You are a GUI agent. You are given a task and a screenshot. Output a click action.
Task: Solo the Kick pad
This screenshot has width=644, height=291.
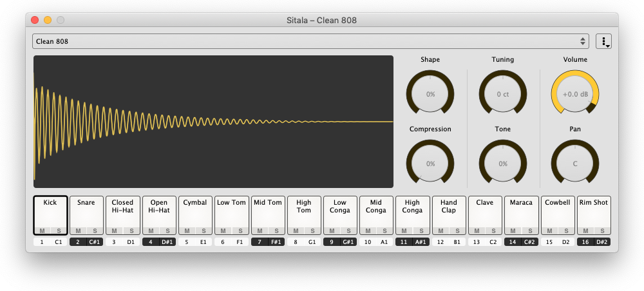[x=59, y=230]
